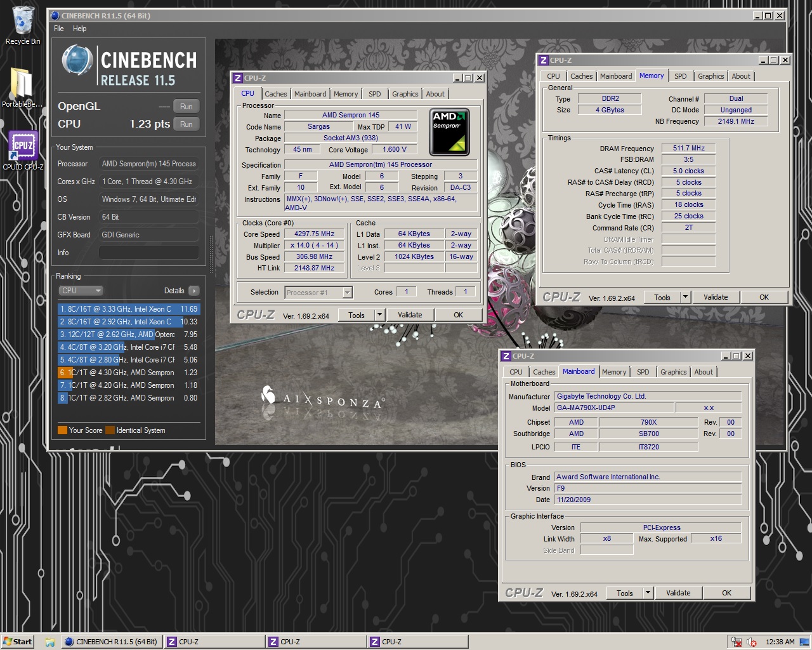Click the Info input field in Cinebench
Image resolution: width=812 pixels, height=650 pixels.
[x=149, y=253]
